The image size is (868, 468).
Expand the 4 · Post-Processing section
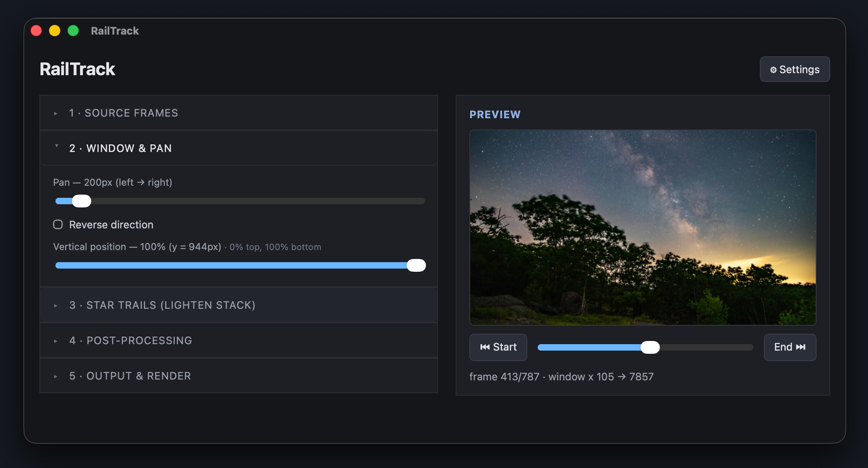coord(239,341)
